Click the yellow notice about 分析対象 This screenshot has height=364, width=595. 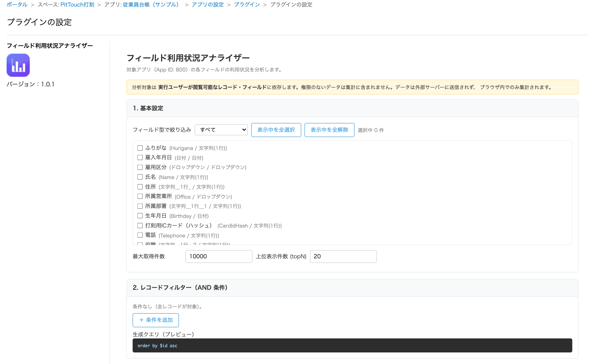tap(352, 87)
